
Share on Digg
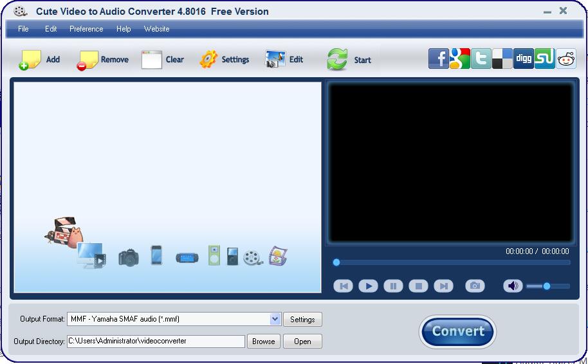pos(524,59)
